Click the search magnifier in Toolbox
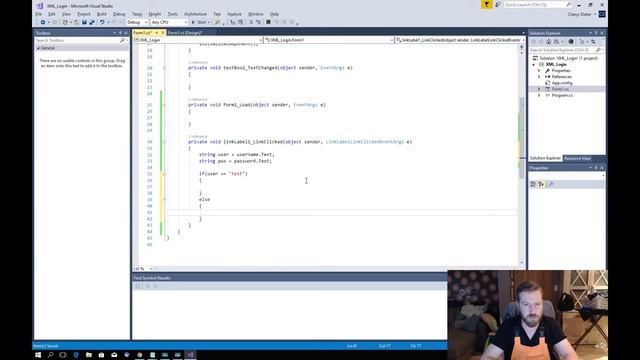640x360 pixels. pos(122,40)
